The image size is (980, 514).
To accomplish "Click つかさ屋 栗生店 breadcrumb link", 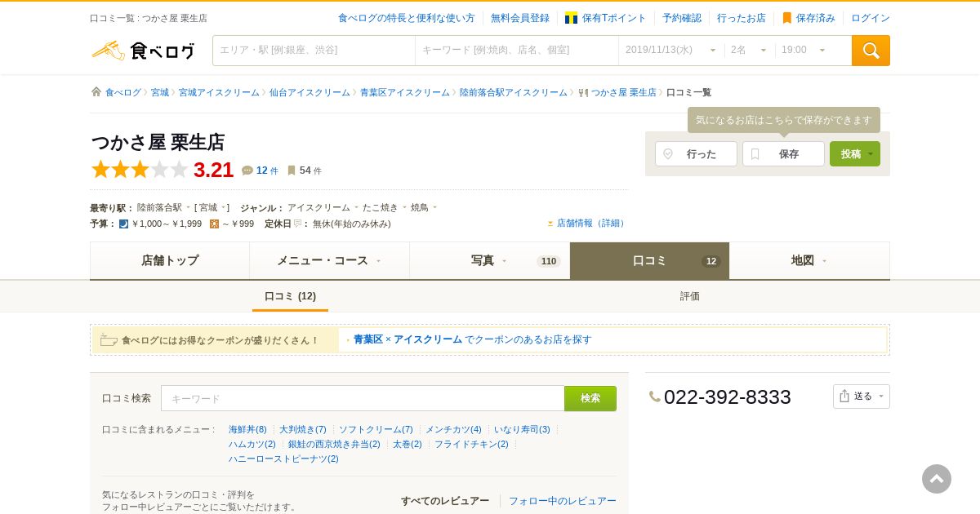I will pos(624,92).
